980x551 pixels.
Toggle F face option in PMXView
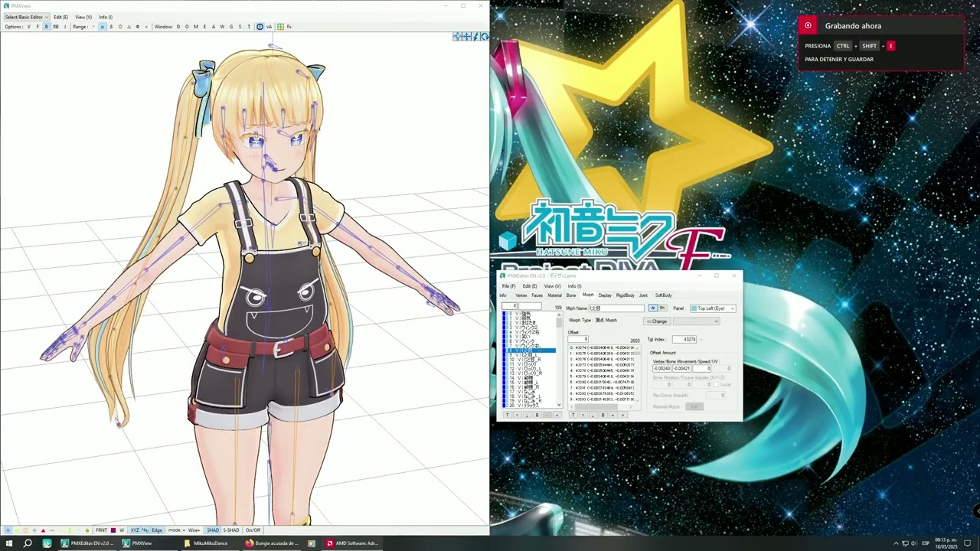[38, 27]
